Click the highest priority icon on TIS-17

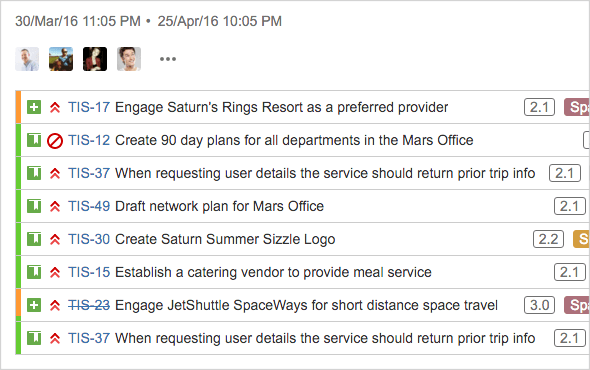coord(55,107)
